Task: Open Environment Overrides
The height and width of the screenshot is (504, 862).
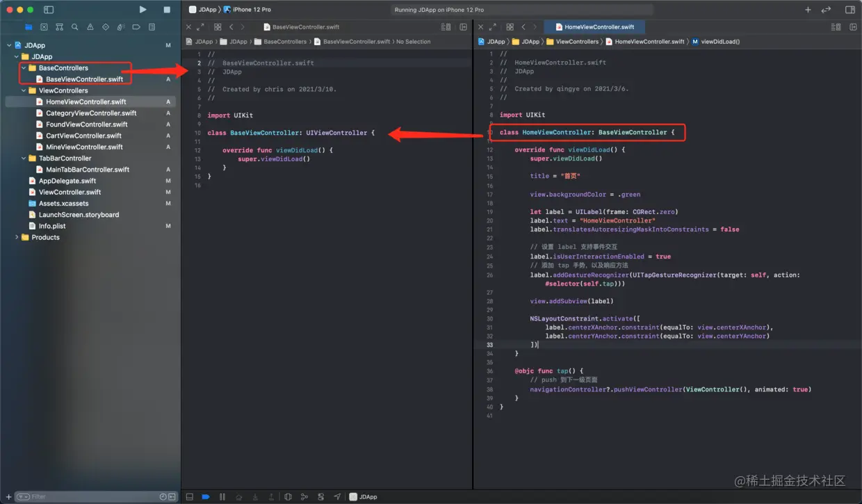Action: 320,496
